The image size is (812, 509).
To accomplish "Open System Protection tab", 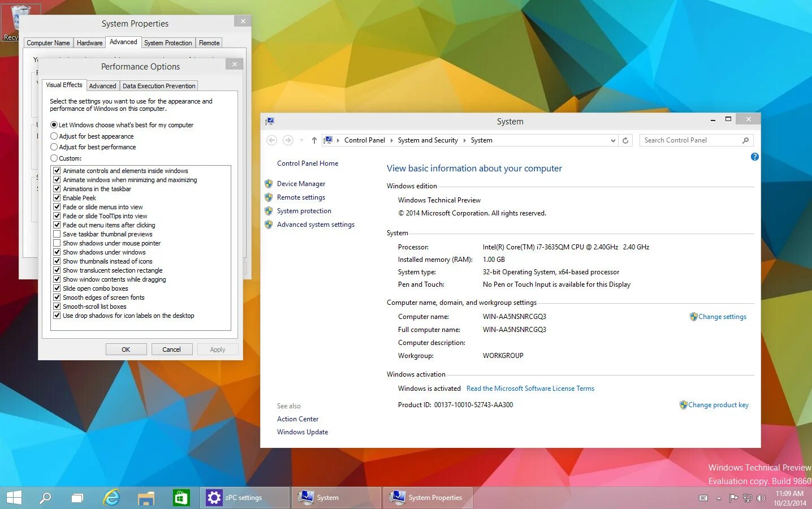I will pos(168,43).
